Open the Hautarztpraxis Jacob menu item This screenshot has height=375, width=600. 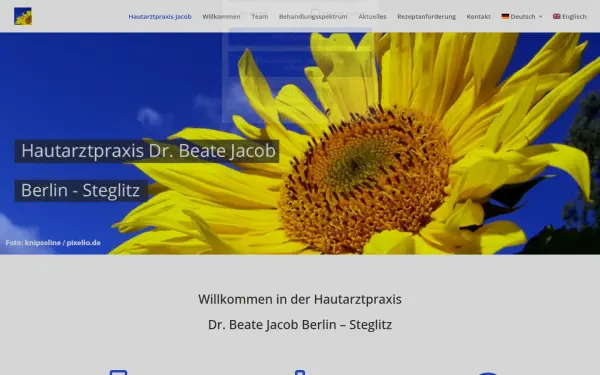(160, 16)
